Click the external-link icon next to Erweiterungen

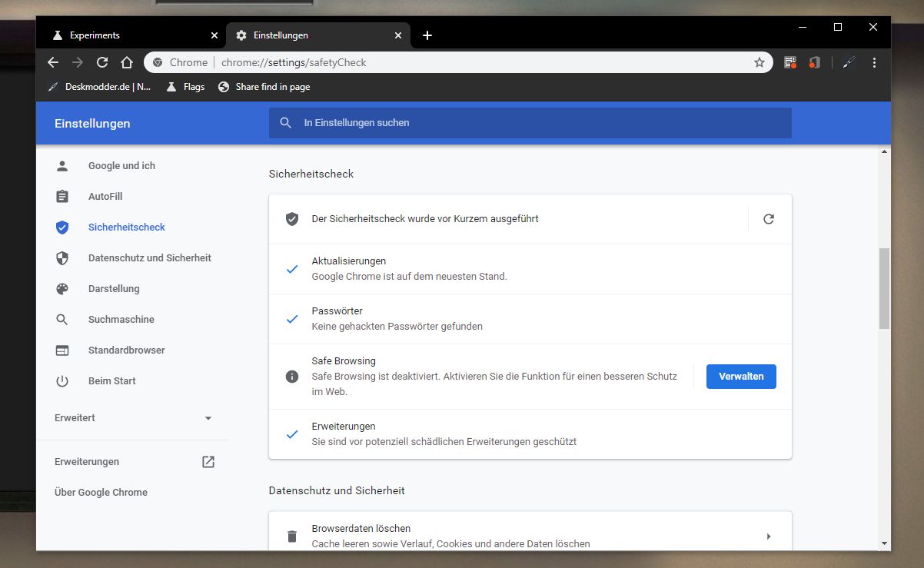coord(208,462)
